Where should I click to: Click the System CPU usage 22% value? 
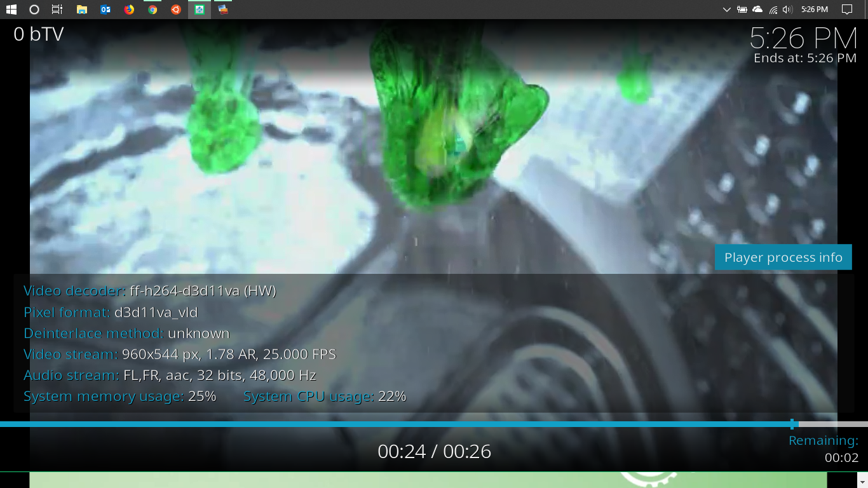point(392,396)
